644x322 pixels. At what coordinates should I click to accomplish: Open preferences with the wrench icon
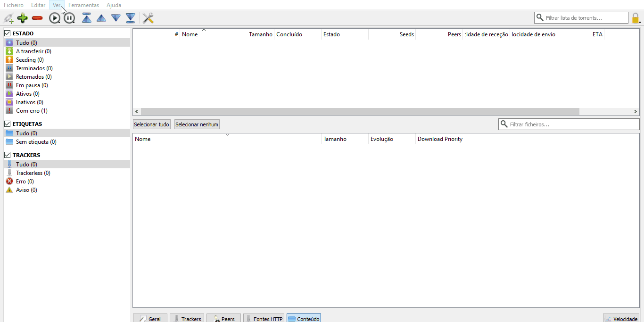coord(148,18)
